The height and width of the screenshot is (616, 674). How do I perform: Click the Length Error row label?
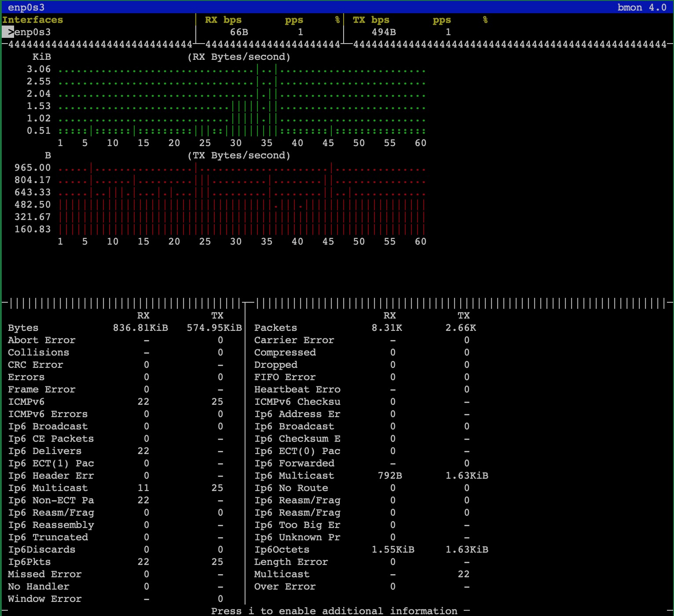point(291,562)
